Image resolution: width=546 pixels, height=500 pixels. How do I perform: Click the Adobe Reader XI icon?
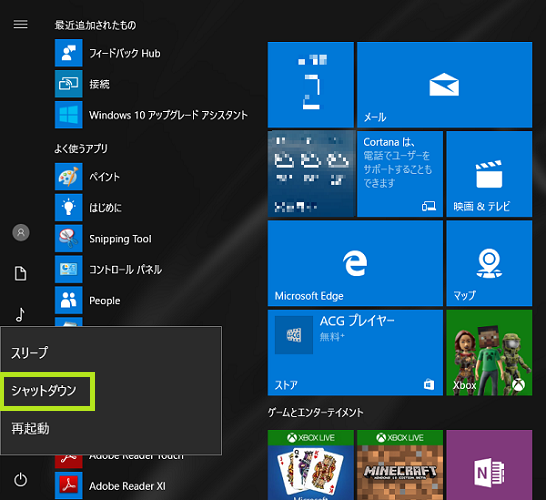[69, 485]
